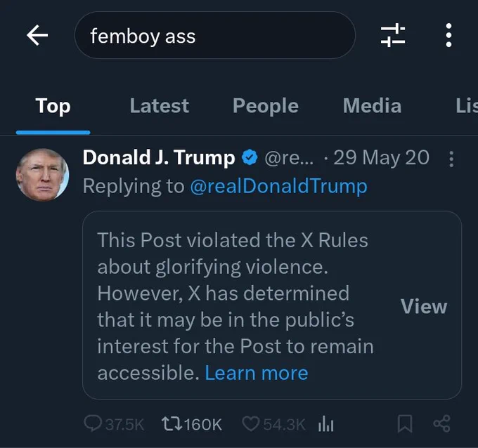
Task: Click the blue verified badge
Action: pos(250,157)
